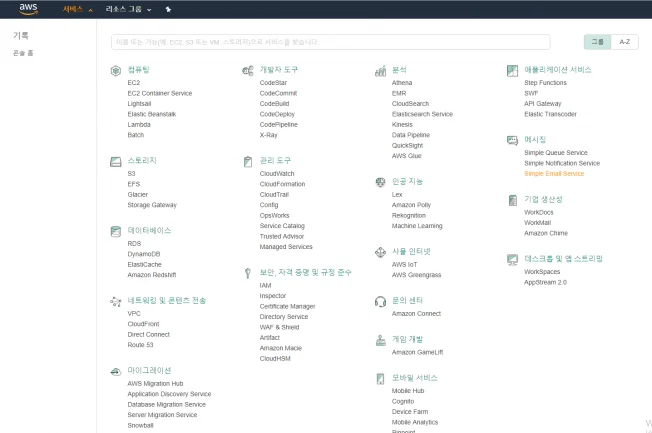Click the Application Services icon
The image size is (652, 433).
tap(512, 70)
